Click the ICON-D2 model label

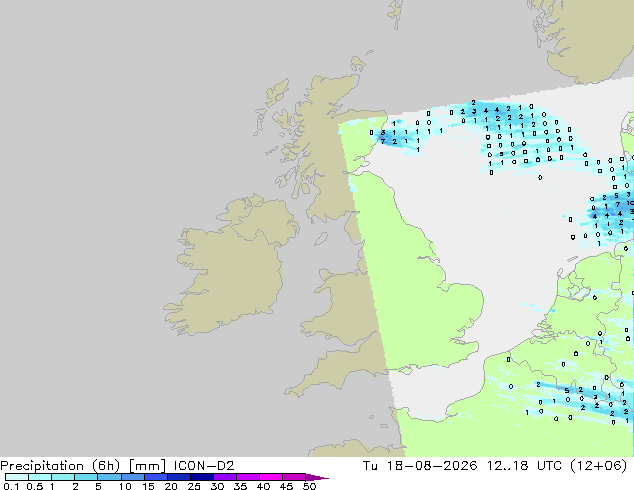(204, 466)
